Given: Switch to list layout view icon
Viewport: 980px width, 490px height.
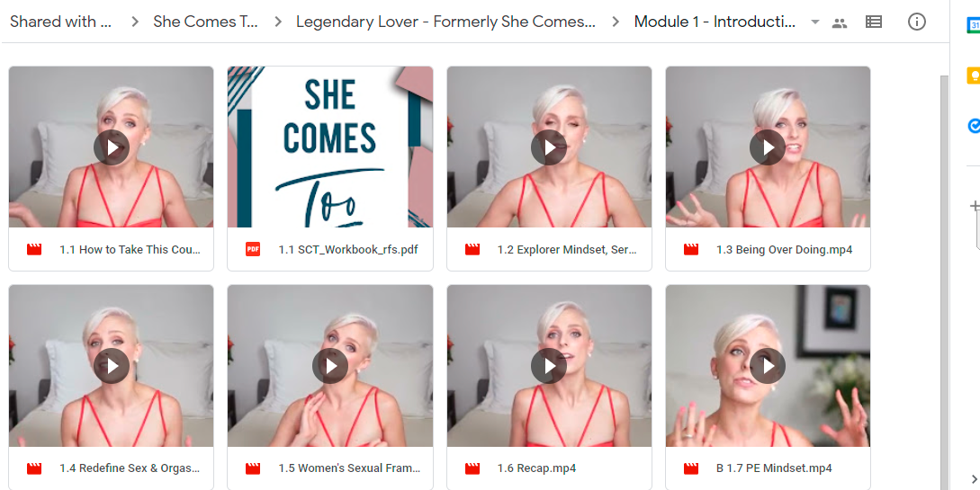Looking at the screenshot, I should 873,22.
